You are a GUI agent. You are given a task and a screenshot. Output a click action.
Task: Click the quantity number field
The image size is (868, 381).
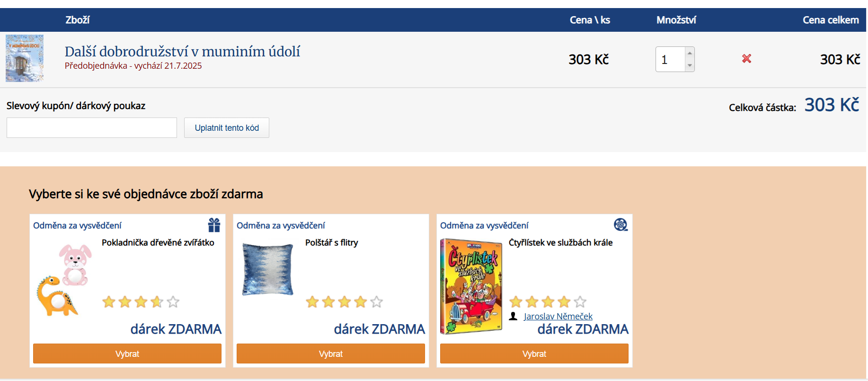tap(670, 60)
